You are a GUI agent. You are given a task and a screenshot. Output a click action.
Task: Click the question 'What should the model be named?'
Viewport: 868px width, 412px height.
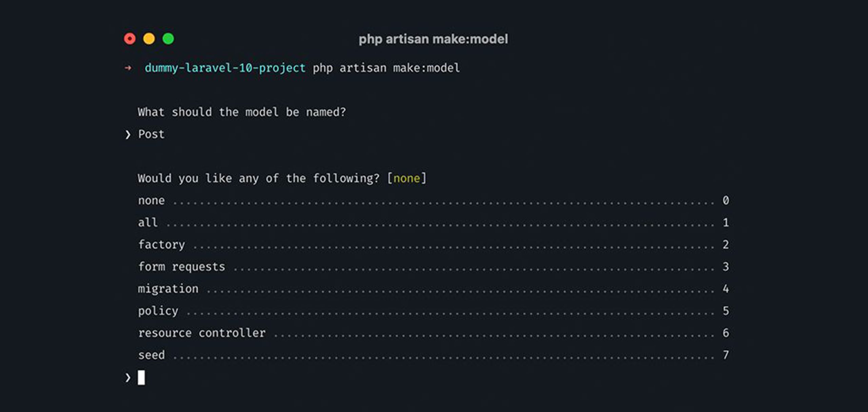(242, 112)
